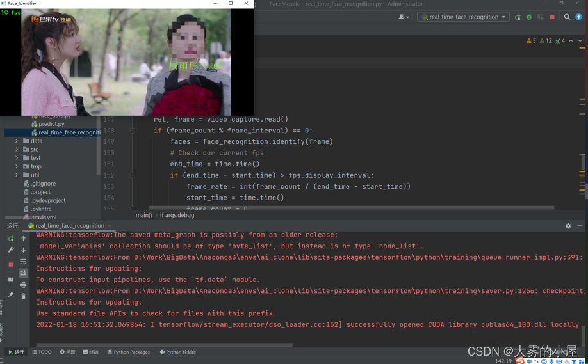
Task: Open the .gitignore file
Action: (39, 184)
